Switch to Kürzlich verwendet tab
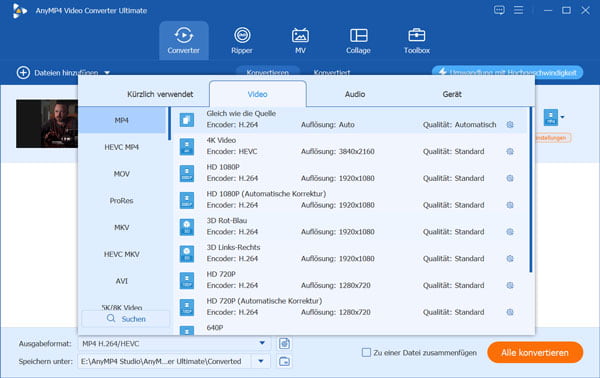Viewport: 600px width, 378px height. [160, 94]
